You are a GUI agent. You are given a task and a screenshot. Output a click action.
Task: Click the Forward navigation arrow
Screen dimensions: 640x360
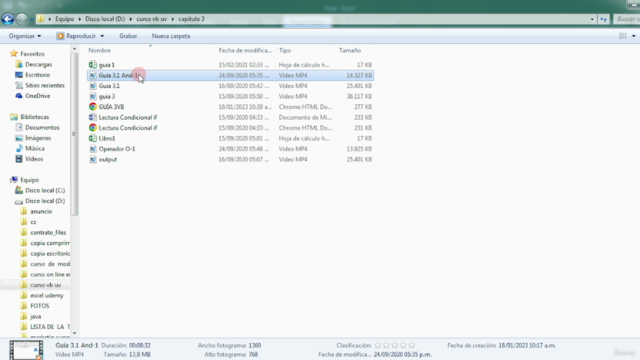coord(21,19)
